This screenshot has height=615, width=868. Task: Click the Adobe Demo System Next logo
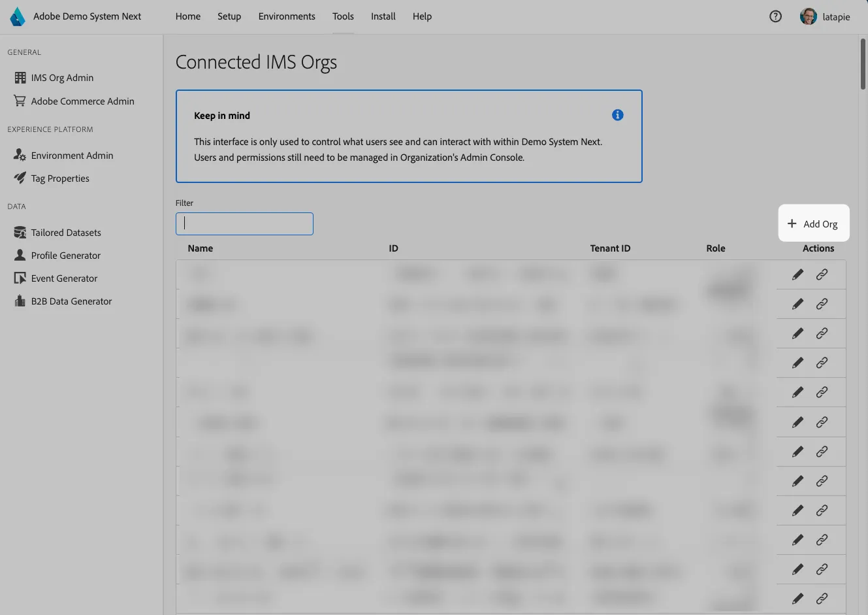[18, 16]
